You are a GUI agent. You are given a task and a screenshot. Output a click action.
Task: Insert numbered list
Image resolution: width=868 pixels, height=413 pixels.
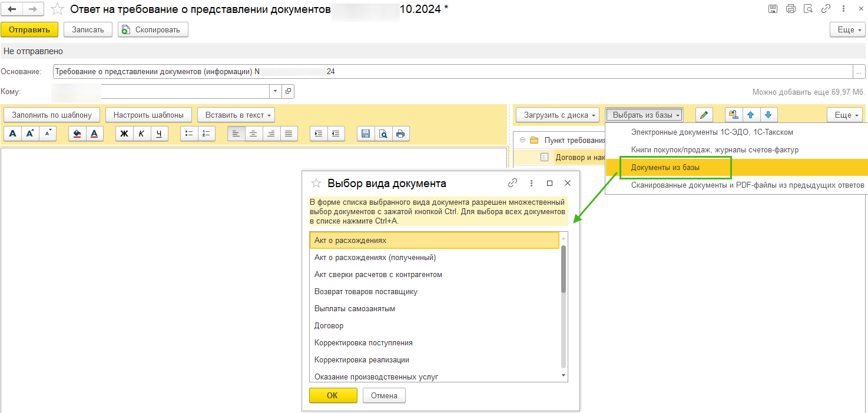click(x=207, y=134)
